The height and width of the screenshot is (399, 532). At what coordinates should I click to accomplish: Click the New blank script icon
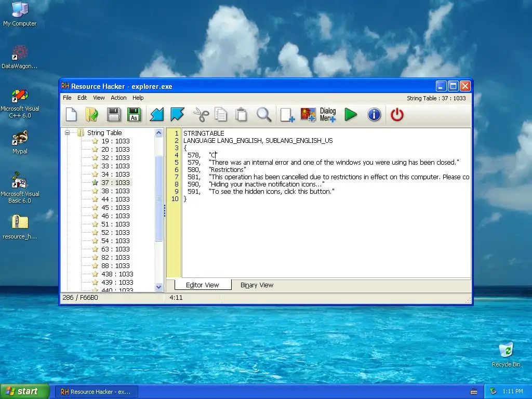click(x=71, y=115)
